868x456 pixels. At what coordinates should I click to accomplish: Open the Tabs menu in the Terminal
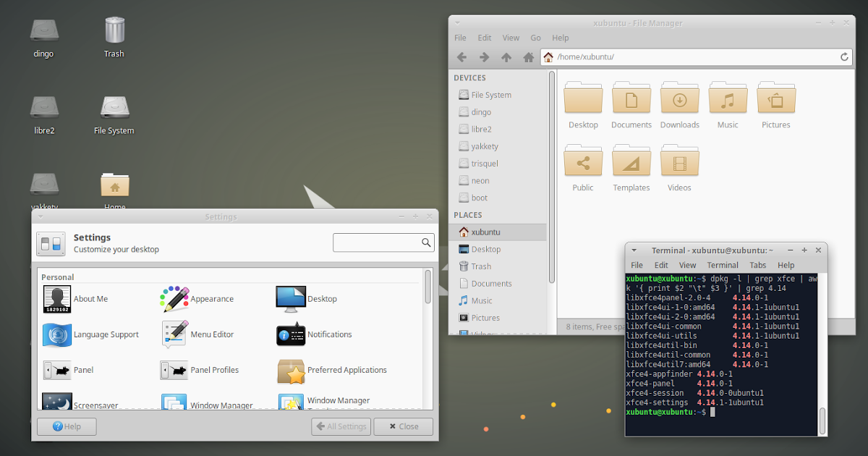pos(757,265)
